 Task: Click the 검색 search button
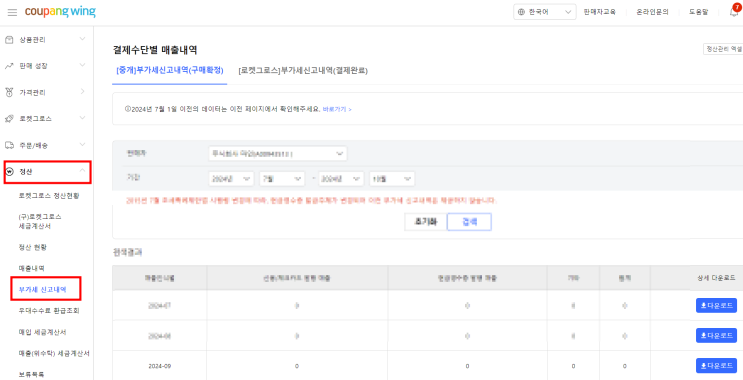469,222
